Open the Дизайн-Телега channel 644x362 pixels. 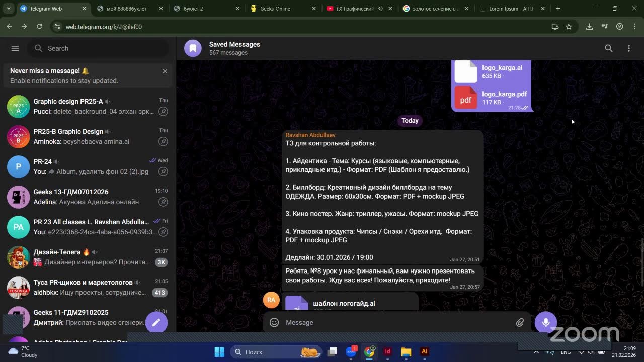tap(88, 257)
